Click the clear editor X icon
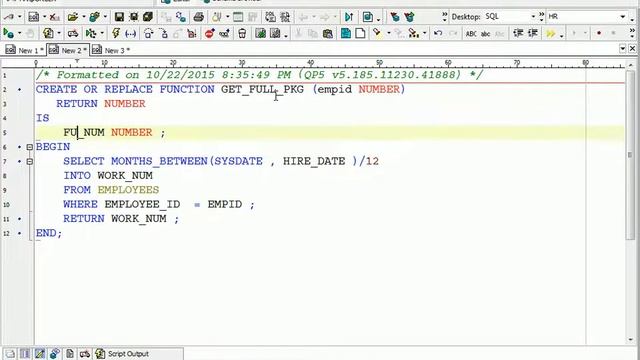Image resolution: width=640 pixels, height=360 pixels. pos(54,17)
